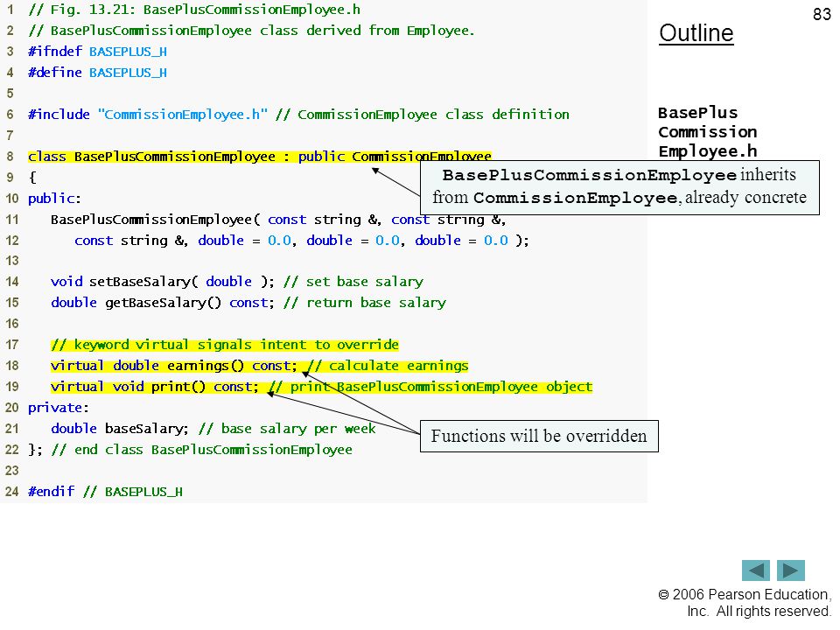Open the underlined Outline link
The image size is (840, 630).
tap(696, 33)
